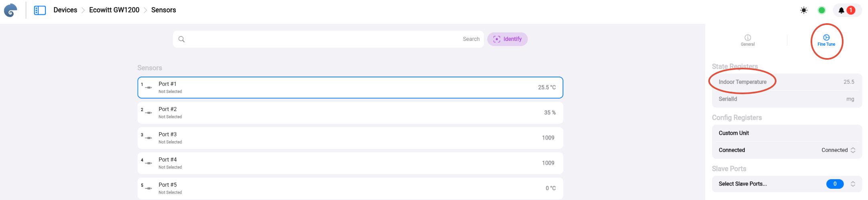Open the General tab
Image resolution: width=868 pixels, height=200 pixels.
pos(747,40)
